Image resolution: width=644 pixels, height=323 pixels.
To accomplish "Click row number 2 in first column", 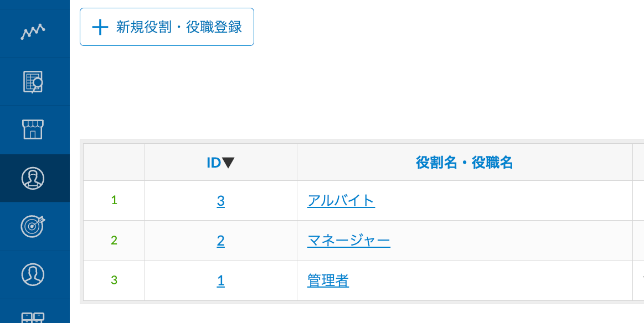I will 114,240.
